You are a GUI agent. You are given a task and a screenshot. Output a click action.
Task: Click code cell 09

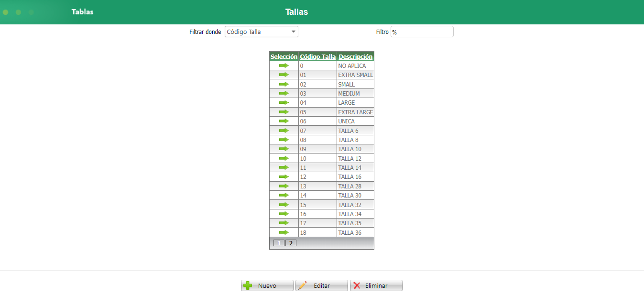317,149
